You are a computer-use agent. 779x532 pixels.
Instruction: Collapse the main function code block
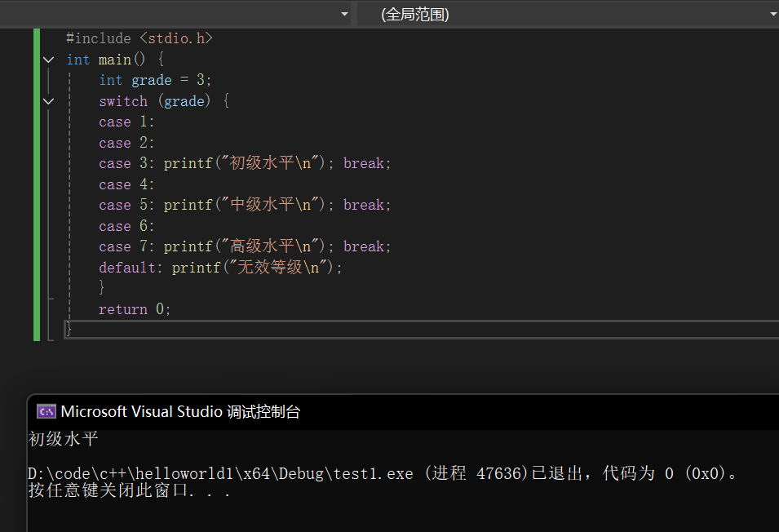[49, 60]
